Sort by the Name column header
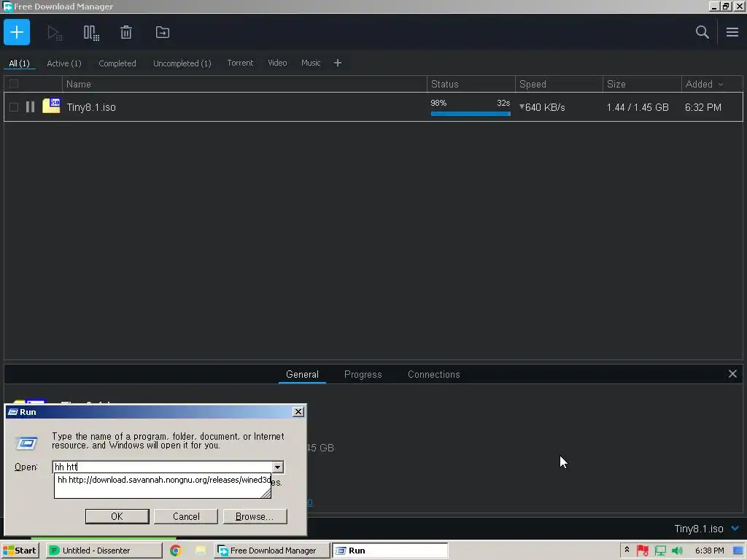Image resolution: width=747 pixels, height=560 pixels. pyautogui.click(x=244, y=85)
